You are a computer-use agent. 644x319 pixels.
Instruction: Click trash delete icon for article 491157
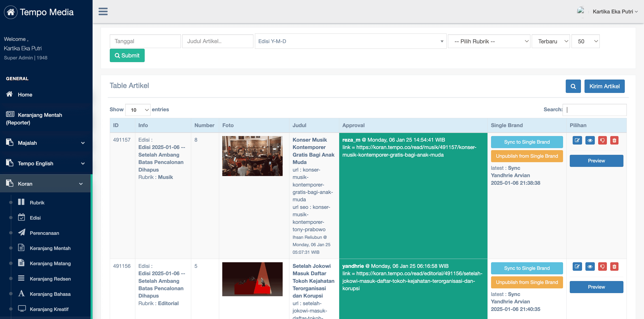click(x=614, y=140)
